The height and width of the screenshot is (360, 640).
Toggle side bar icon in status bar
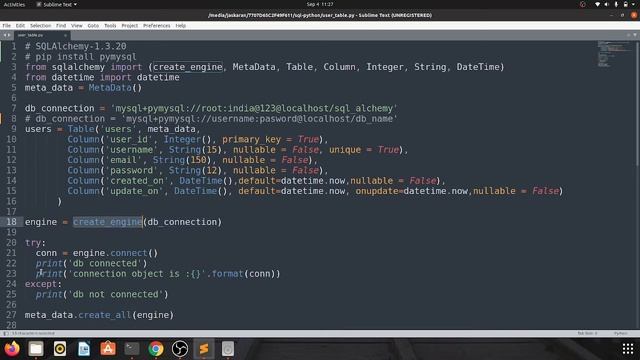[6, 333]
